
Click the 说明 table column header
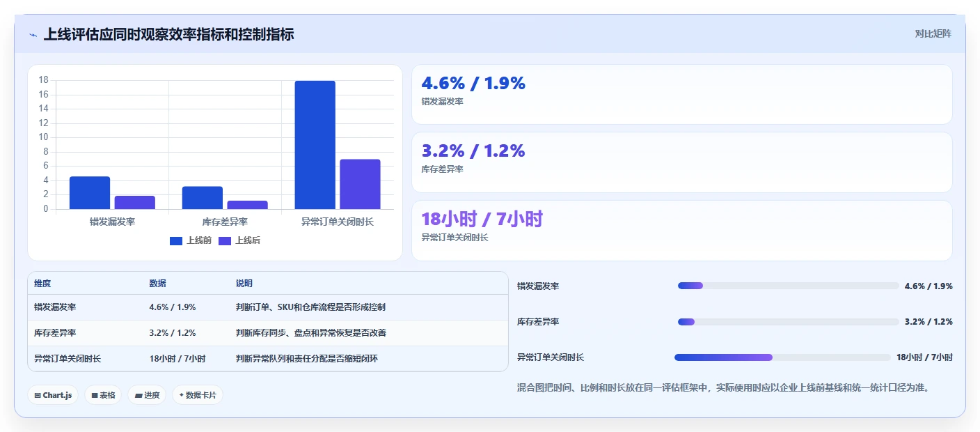244,284
